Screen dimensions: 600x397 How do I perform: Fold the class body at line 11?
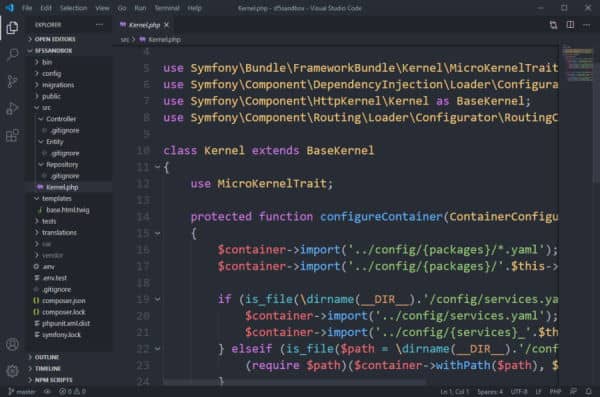tap(157, 167)
